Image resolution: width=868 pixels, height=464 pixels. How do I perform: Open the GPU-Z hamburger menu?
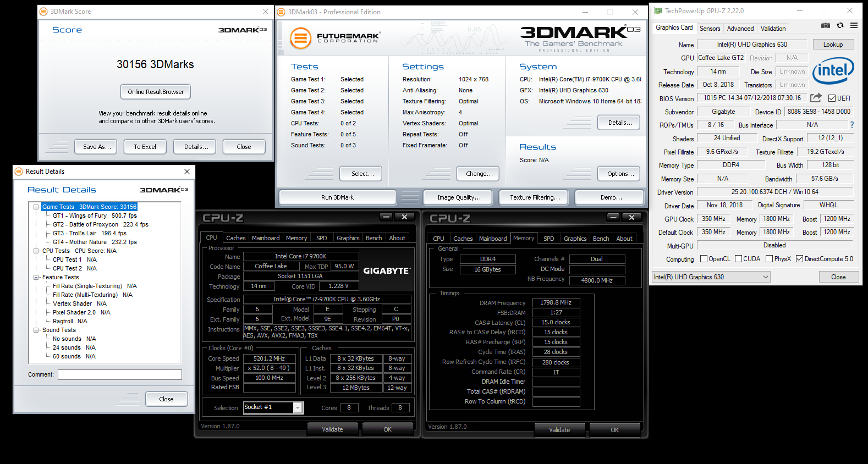click(x=854, y=25)
